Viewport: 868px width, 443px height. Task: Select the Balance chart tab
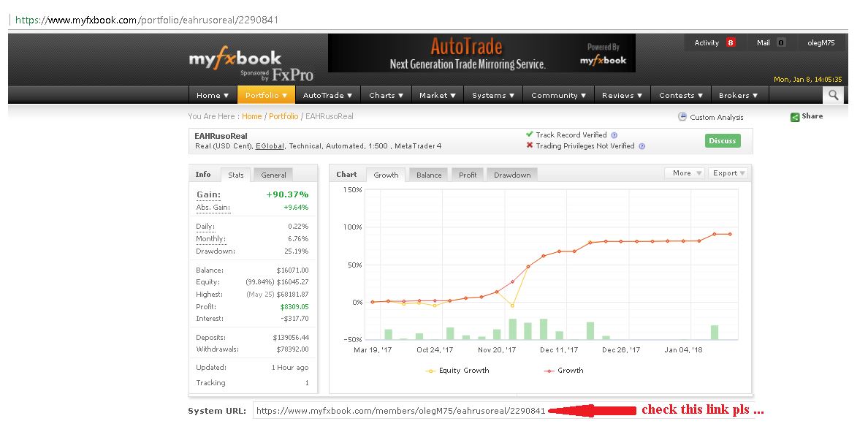(429, 175)
